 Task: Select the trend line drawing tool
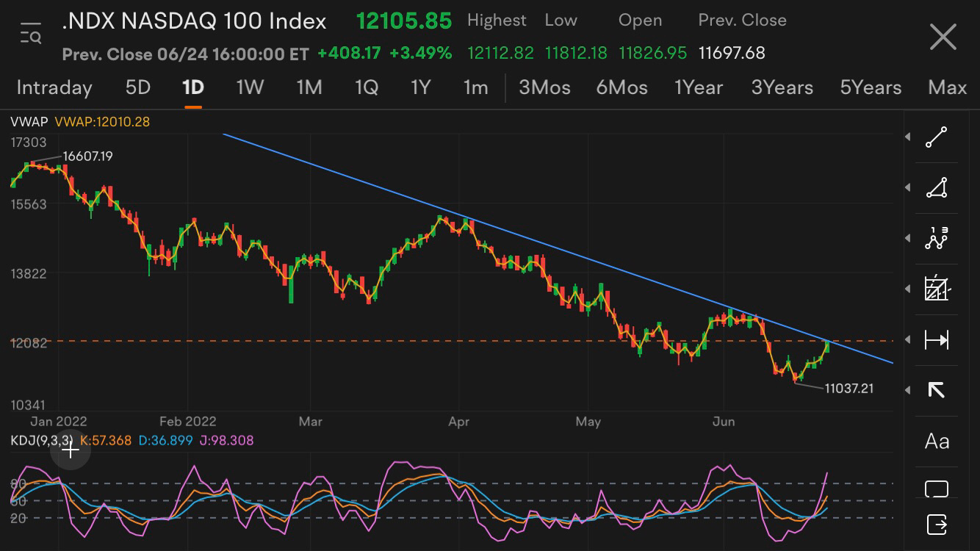tap(937, 137)
